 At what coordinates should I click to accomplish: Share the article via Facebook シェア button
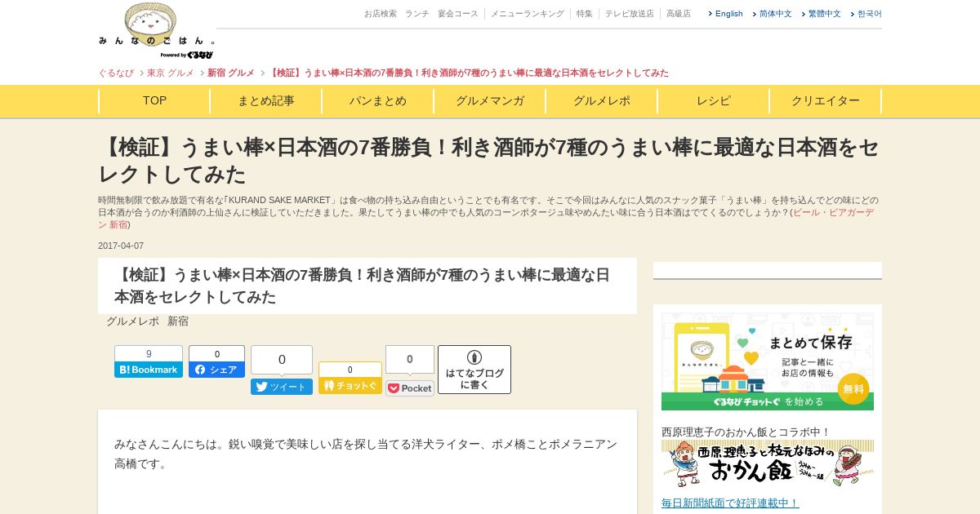point(216,370)
